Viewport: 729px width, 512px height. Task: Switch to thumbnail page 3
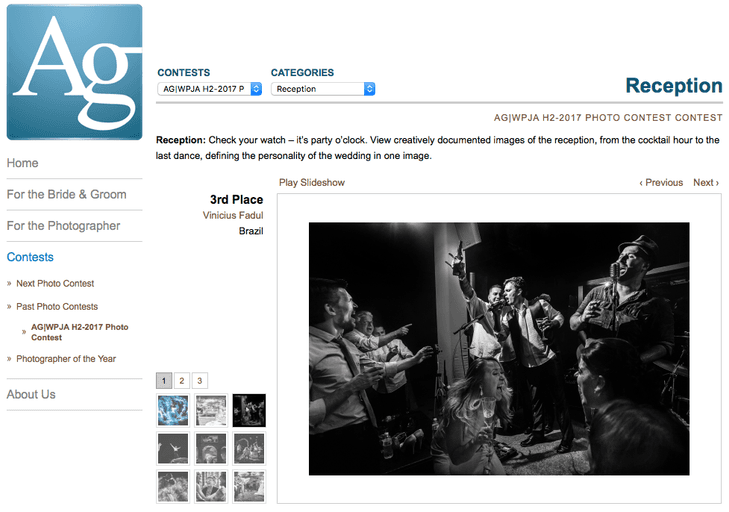click(199, 381)
